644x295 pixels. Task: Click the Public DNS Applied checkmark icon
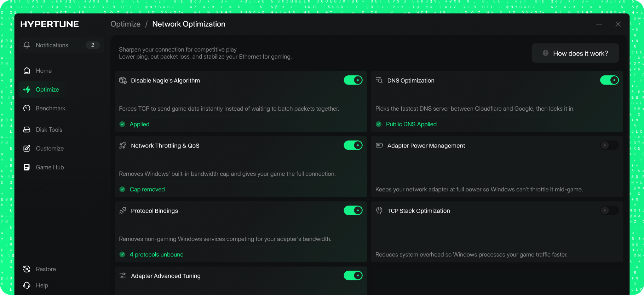[379, 124]
